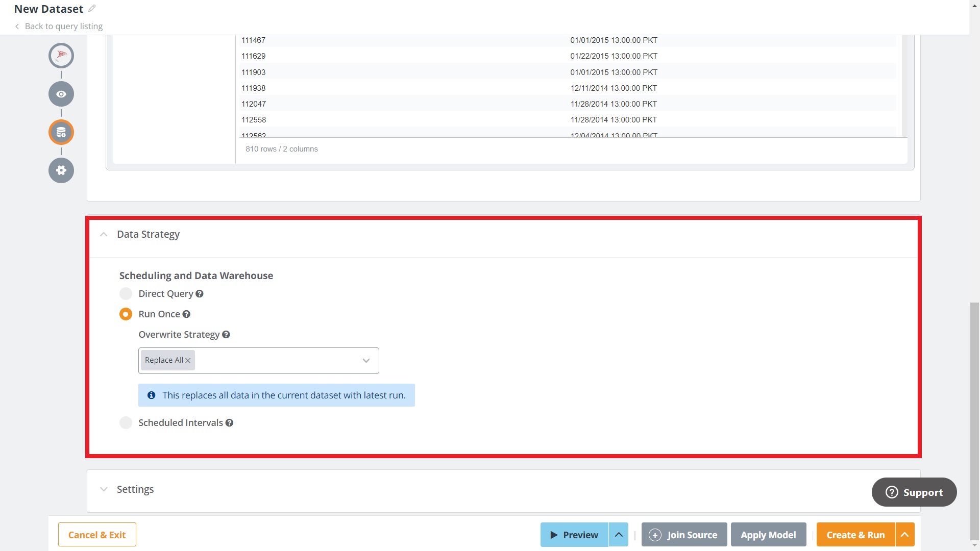Click the results table vertical scrollbar
Viewport: 980px width, 551px height.
click(x=904, y=86)
